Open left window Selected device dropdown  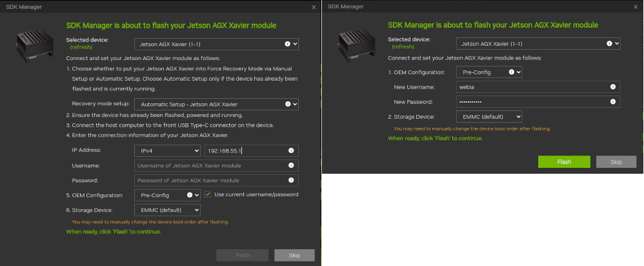pos(216,44)
